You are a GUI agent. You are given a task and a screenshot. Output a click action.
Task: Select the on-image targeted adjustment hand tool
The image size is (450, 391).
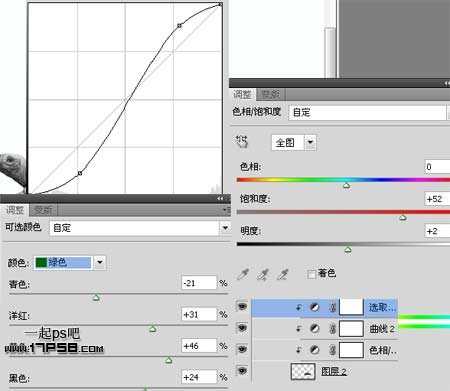coord(242,141)
